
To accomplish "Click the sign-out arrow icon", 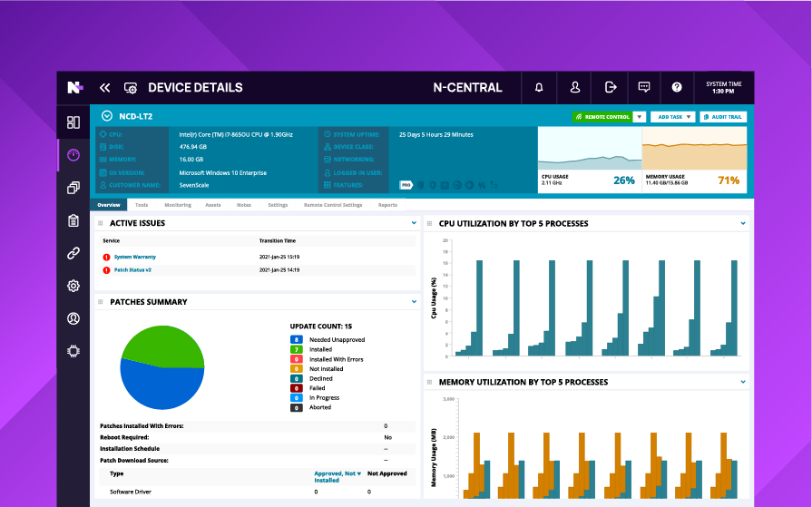I will tap(611, 87).
